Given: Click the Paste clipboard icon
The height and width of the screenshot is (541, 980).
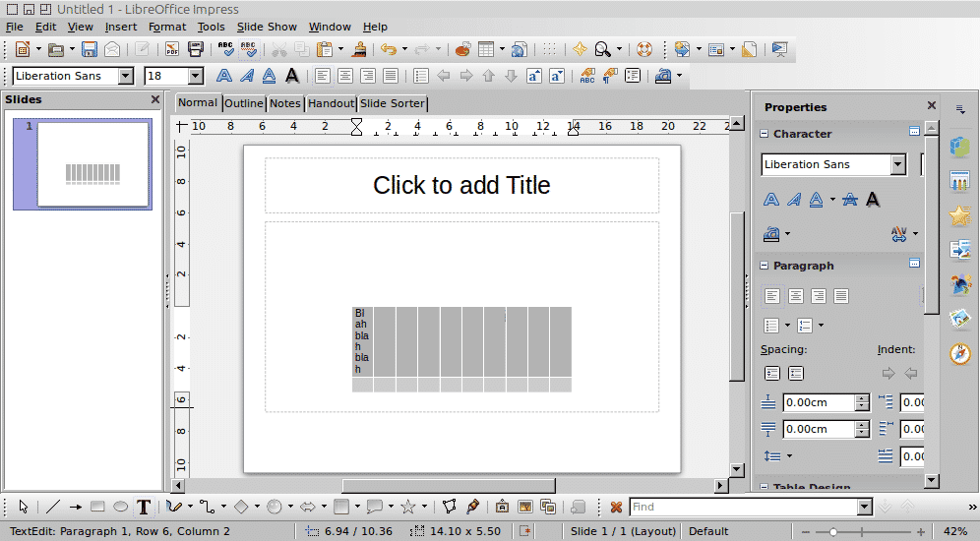Looking at the screenshot, I should [x=325, y=49].
